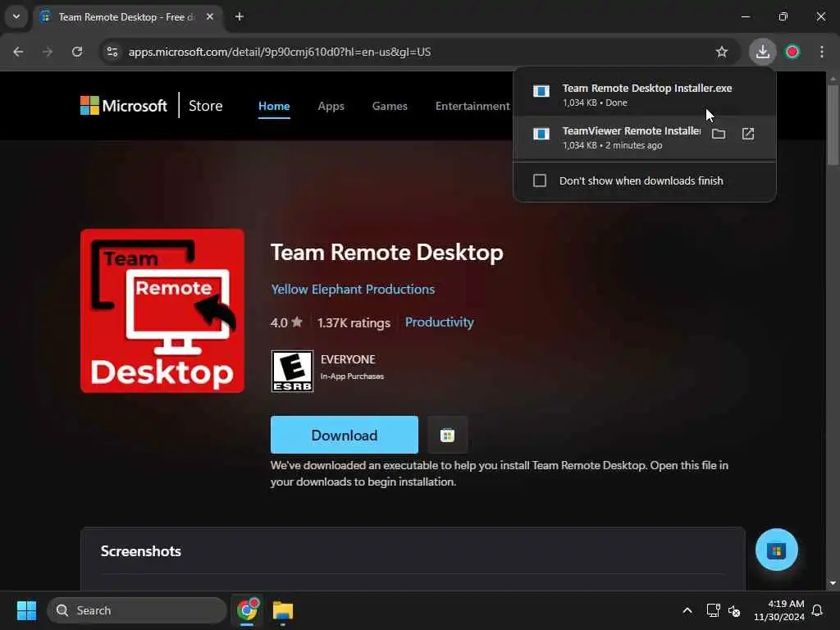Open the Windows Start menu

click(x=26, y=610)
